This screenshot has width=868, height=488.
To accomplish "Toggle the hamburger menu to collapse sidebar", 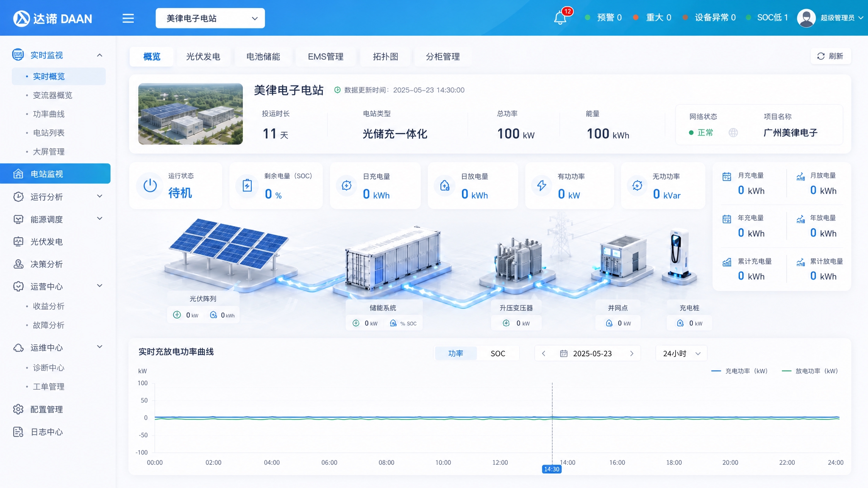I will 128,18.
